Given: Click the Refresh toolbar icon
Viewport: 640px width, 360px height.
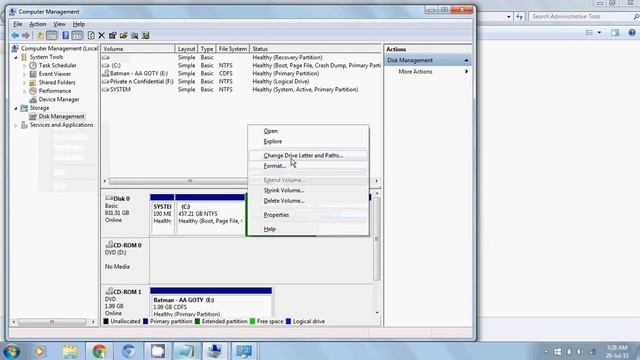Looking at the screenshot, I should [x=91, y=36].
